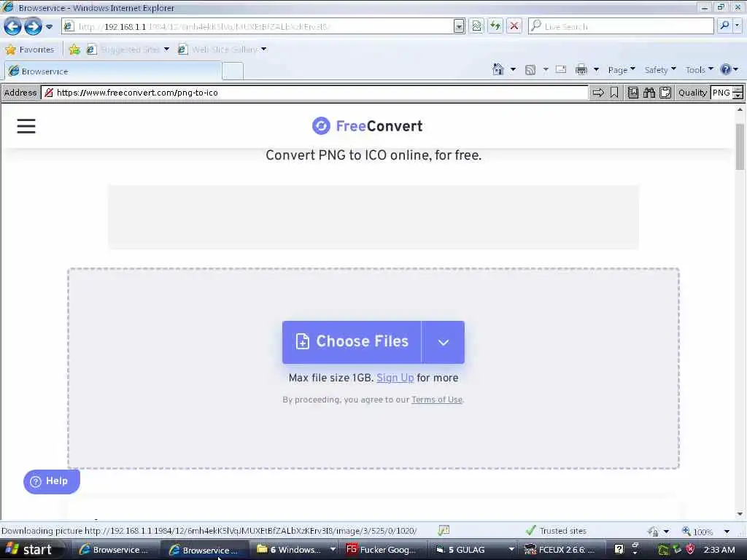Click the Browservice binoculars Find icon

tap(649, 93)
